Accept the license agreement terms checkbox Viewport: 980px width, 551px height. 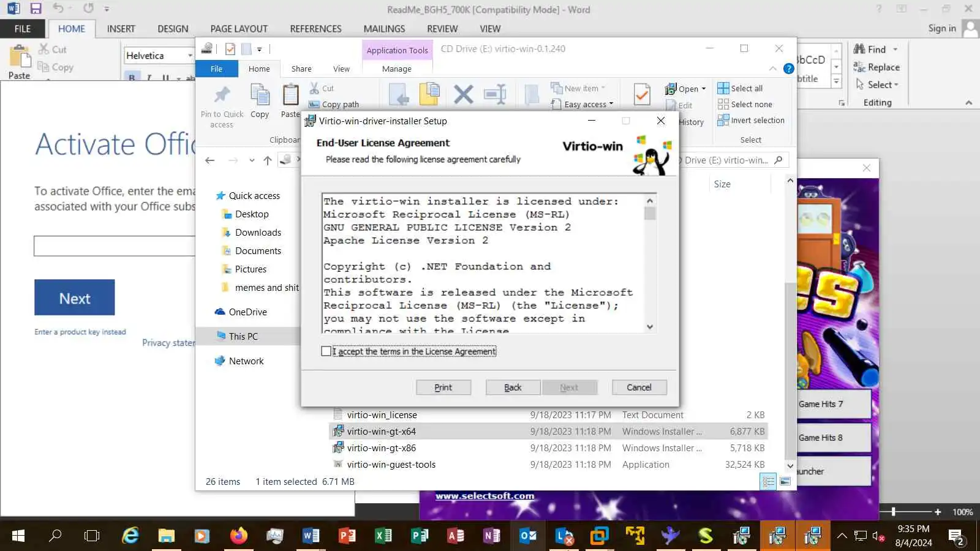point(326,351)
